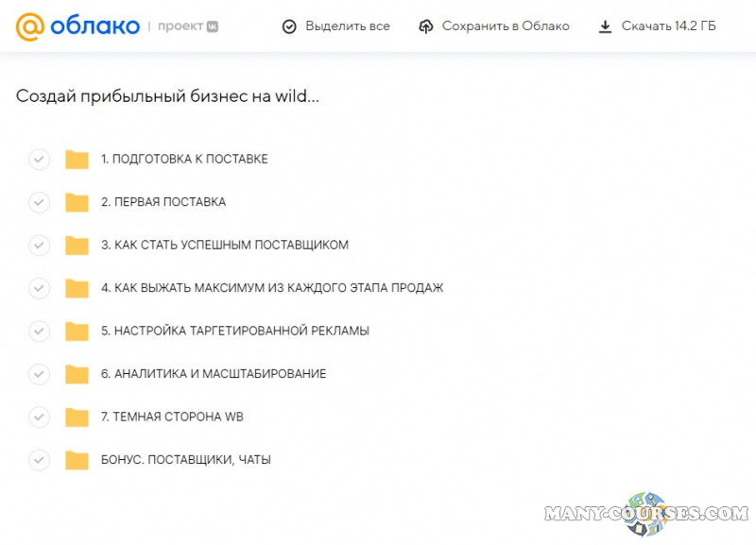The width and height of the screenshot is (756, 545).
Task: Open folder icon for 2. ПЕРВАЯ ПОСТАВКА
Action: tap(77, 202)
